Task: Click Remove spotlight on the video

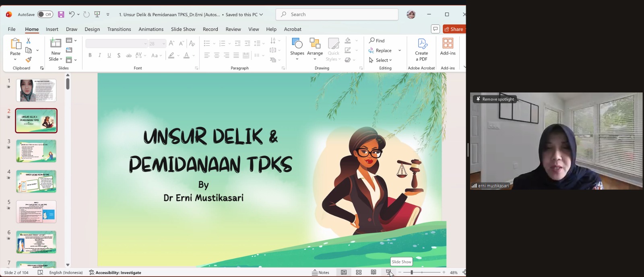Action: coord(495,99)
